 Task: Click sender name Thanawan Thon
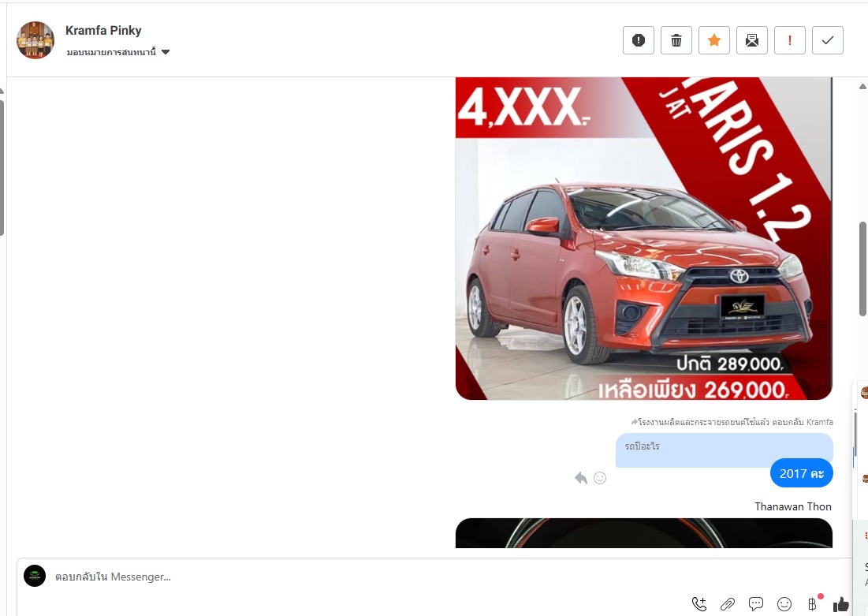(x=793, y=507)
